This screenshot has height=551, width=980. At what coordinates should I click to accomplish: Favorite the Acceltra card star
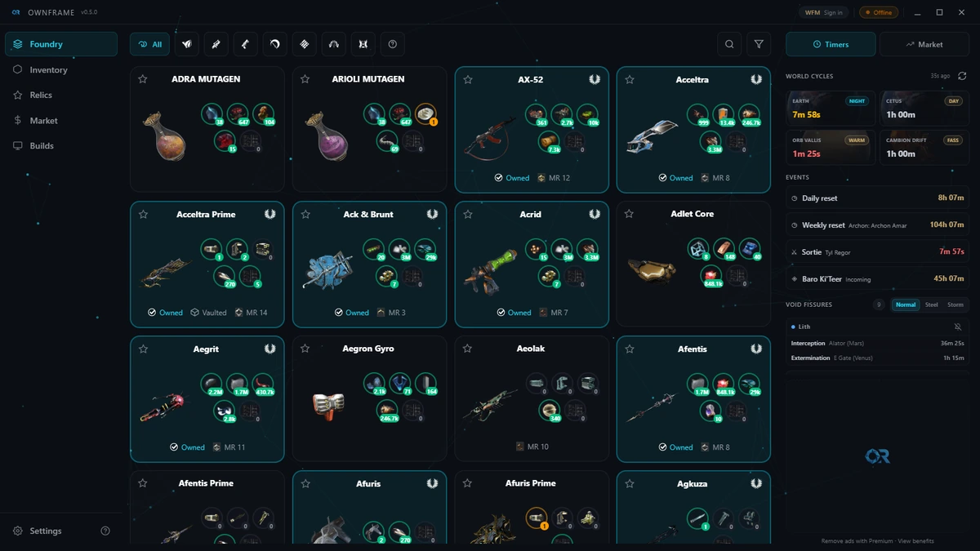[x=630, y=79]
